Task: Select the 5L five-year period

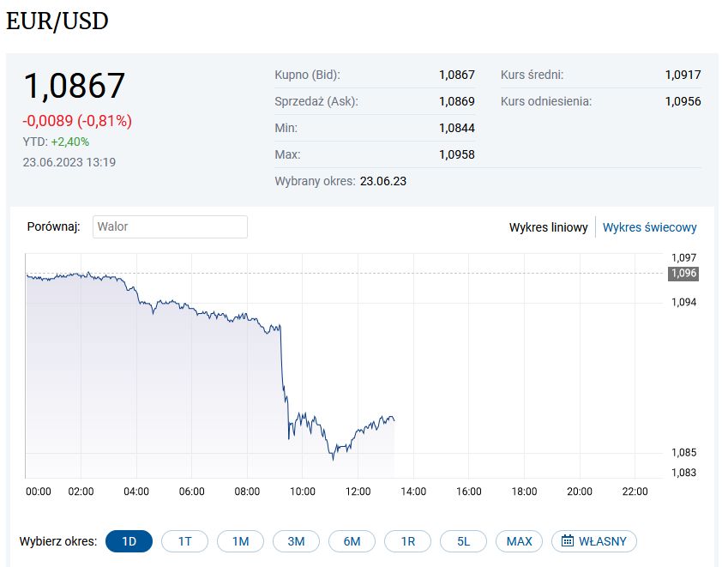Action: (x=463, y=541)
